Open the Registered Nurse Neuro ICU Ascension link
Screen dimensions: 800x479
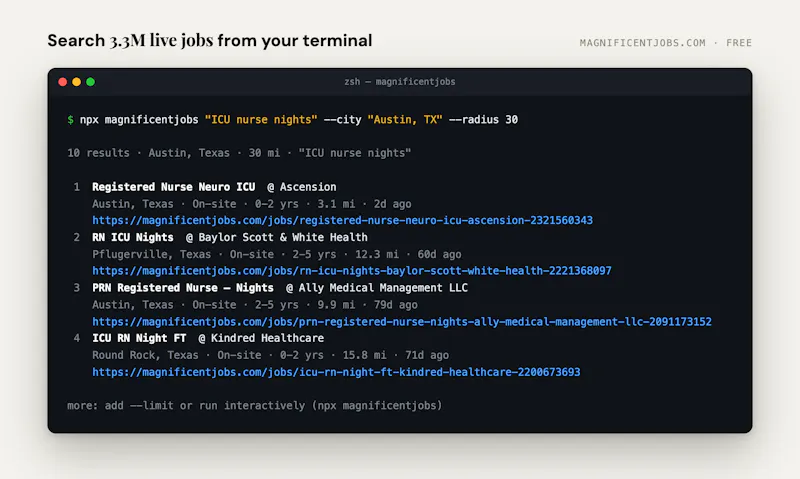[342, 220]
